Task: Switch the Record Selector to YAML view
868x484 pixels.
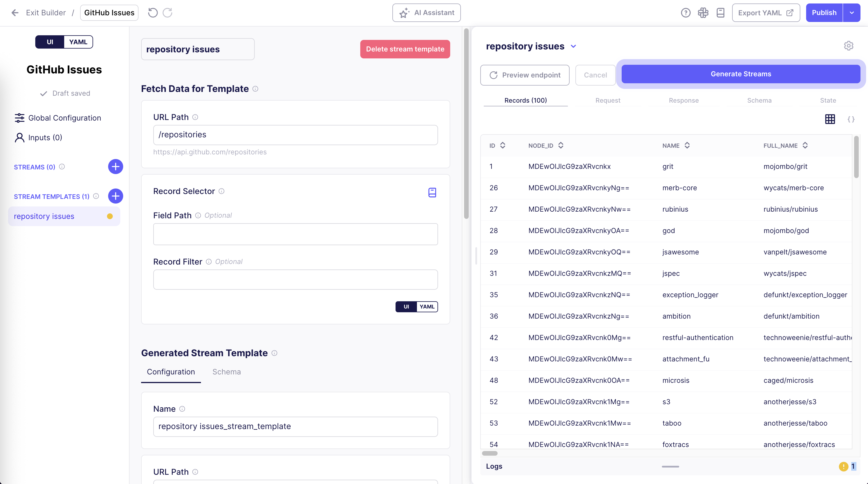Action: pyautogui.click(x=427, y=307)
